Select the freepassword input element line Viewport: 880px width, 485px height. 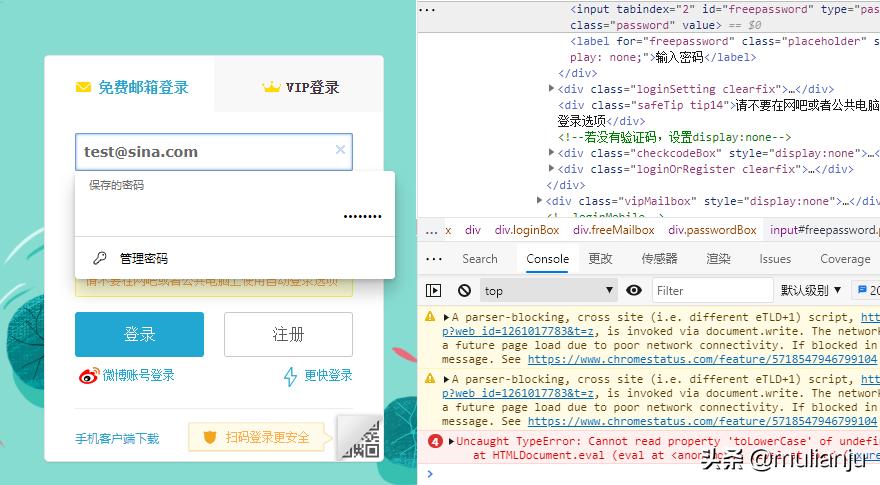click(x=649, y=17)
